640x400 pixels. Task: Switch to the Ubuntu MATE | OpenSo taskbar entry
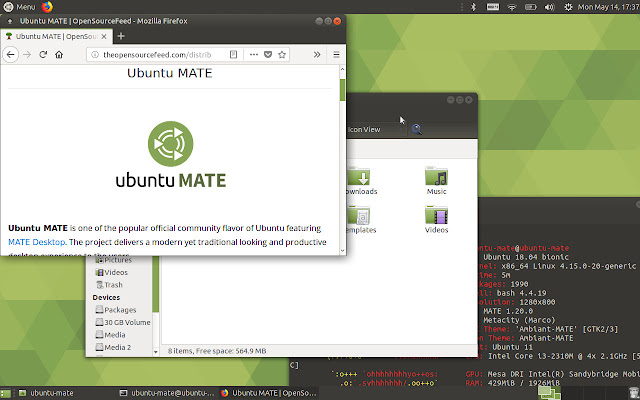click(269, 393)
